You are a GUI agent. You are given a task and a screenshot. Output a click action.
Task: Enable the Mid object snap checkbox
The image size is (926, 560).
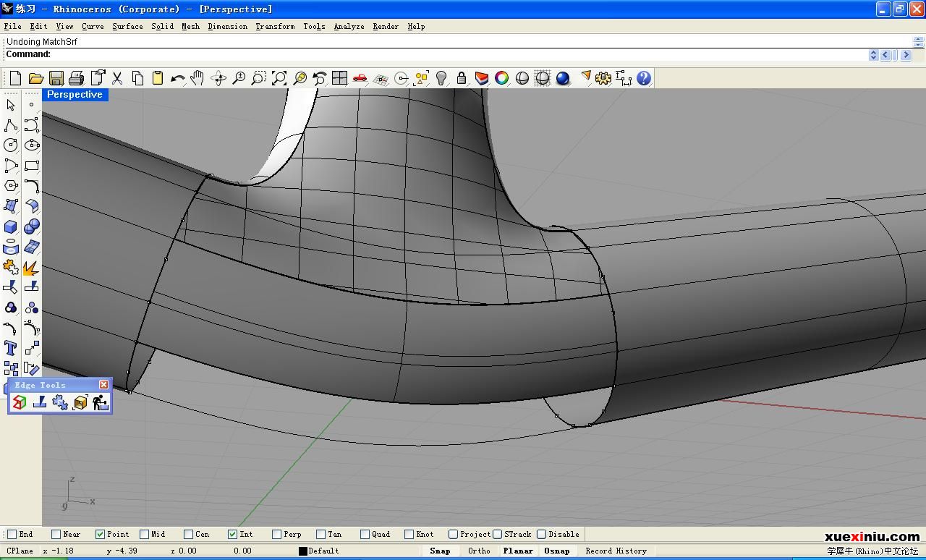point(145,535)
